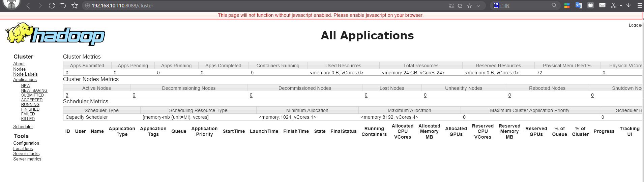Viewport: 644px width, 182px height.
Task: Expand the address bar dropdown chevron
Action: 478,6
